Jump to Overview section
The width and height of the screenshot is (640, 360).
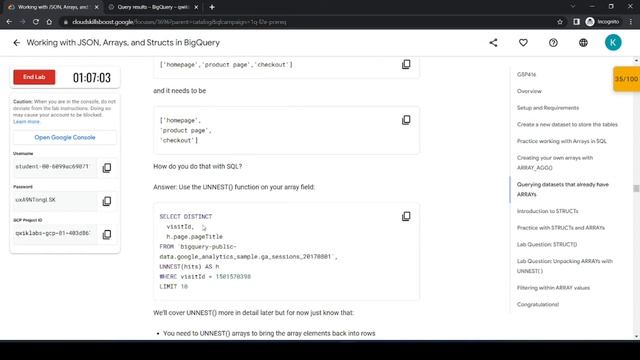coord(529,91)
